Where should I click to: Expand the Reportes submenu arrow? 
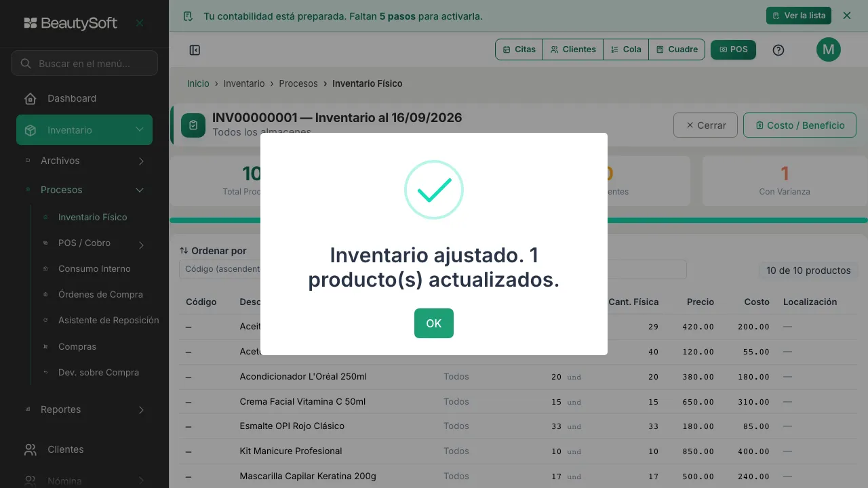[x=141, y=410]
